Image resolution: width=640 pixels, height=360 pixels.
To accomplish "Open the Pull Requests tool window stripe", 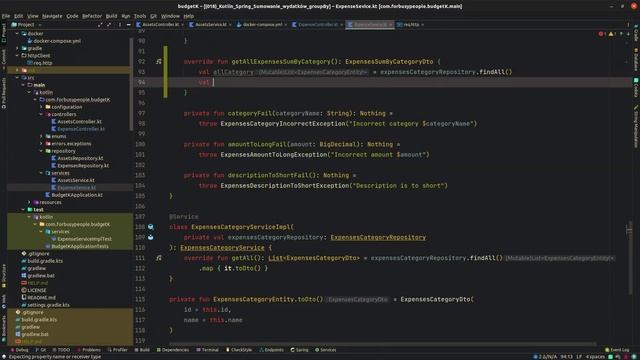I will (x=4, y=93).
